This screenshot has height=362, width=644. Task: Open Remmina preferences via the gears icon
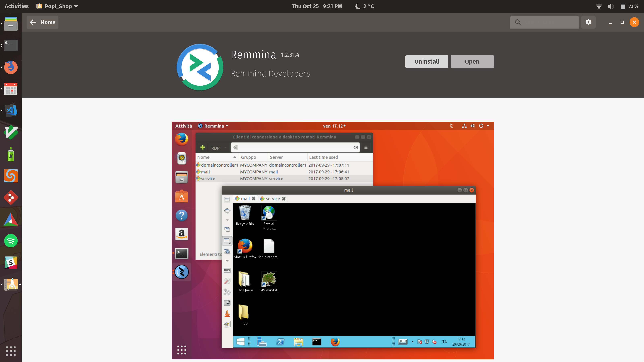point(227,292)
